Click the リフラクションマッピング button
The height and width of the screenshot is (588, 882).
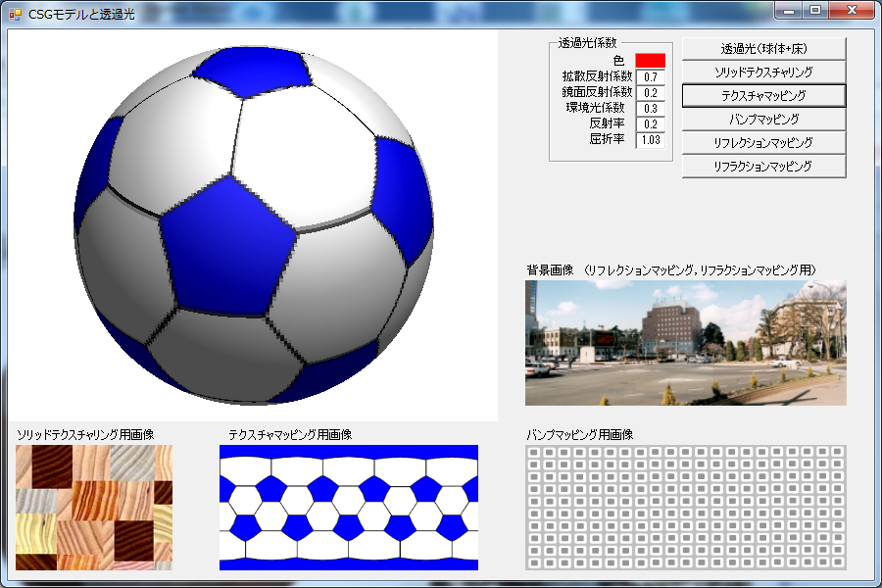[763, 167]
